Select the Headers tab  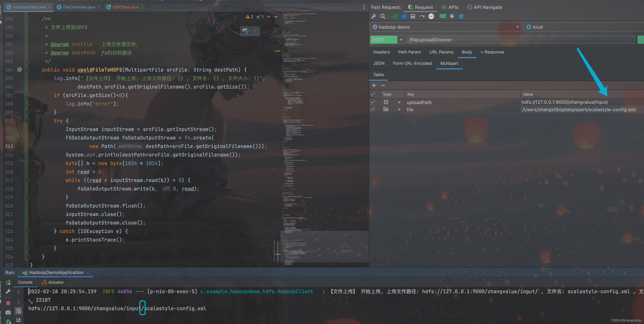click(x=381, y=52)
